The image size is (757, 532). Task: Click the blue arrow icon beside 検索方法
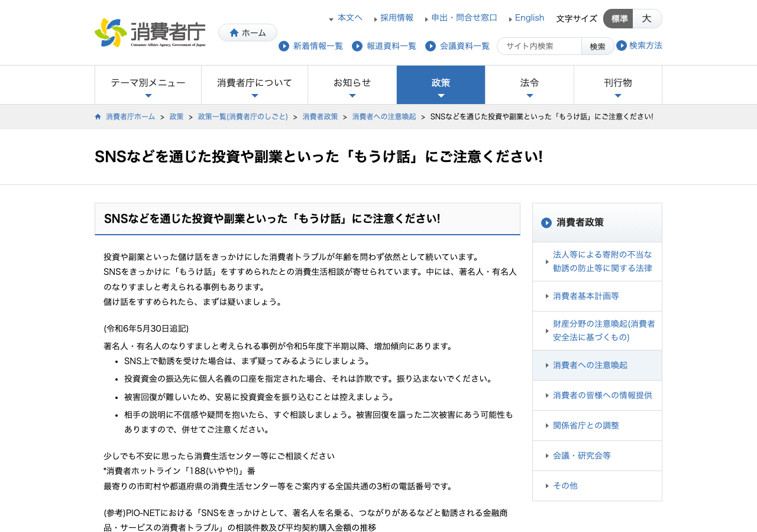pyautogui.click(x=622, y=46)
